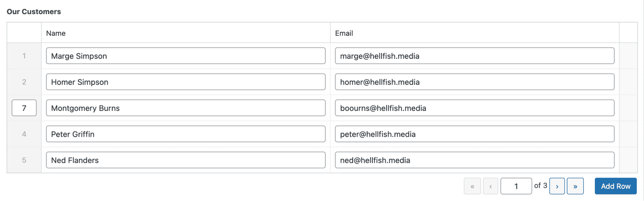Edit the Marge Simpson name field

tap(186, 56)
